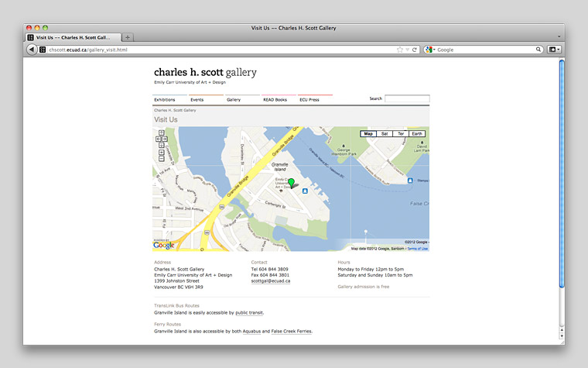Image resolution: width=588 pixels, height=368 pixels.
Task: Open the bookmarks menu dropdown in toolbar
Action: coord(554,50)
